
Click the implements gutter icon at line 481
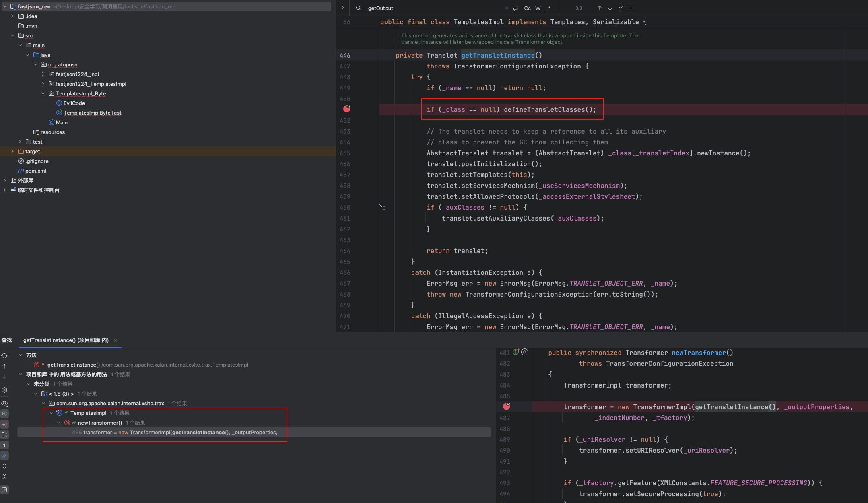[515, 352]
